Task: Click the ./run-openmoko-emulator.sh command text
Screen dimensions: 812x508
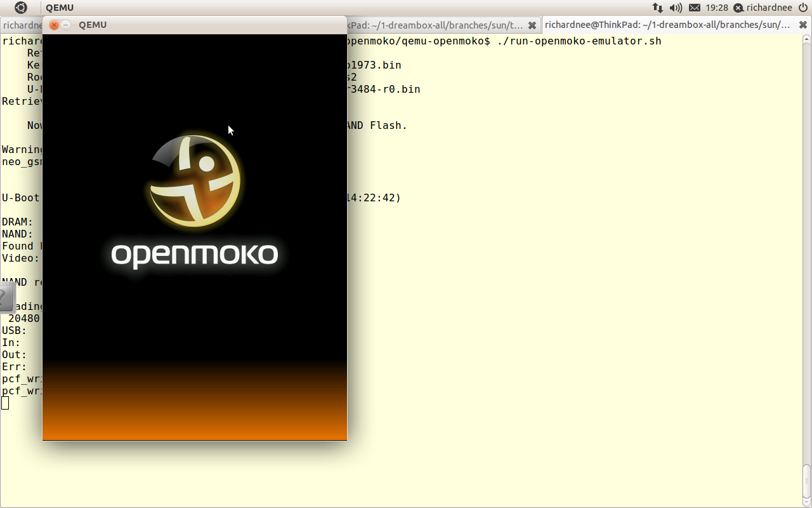Action: 579,41
